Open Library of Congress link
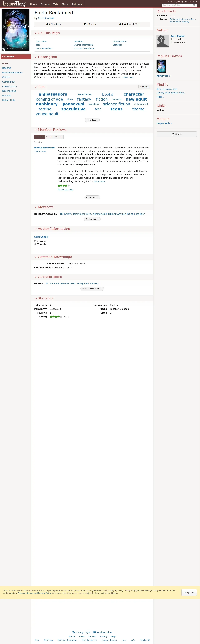The height and width of the screenshot is (644, 200). point(167,93)
